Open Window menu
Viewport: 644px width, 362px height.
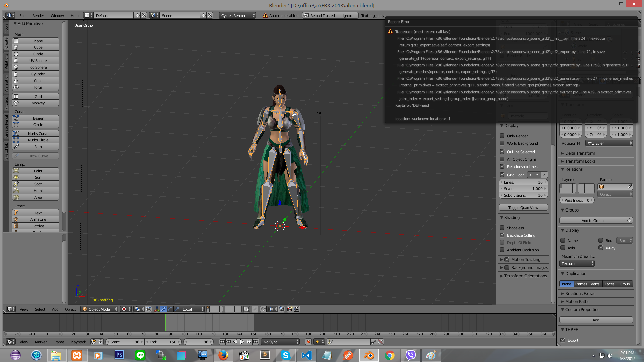57,15
